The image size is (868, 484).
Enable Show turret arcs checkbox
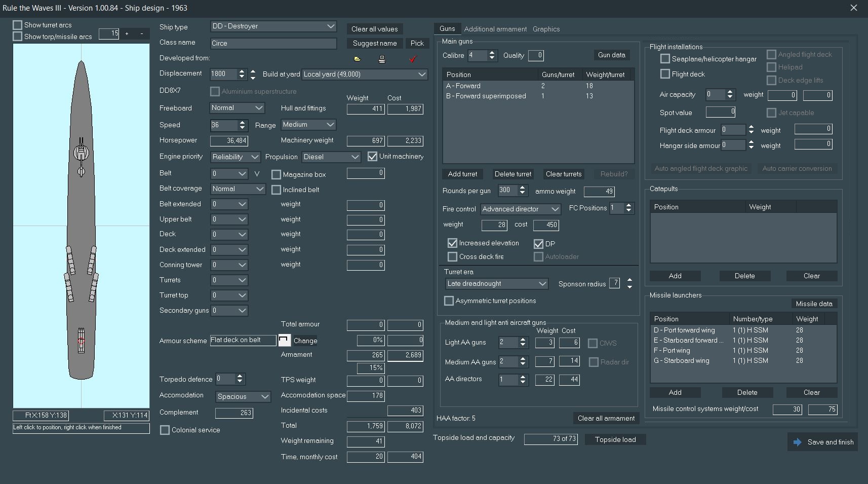pos(18,25)
